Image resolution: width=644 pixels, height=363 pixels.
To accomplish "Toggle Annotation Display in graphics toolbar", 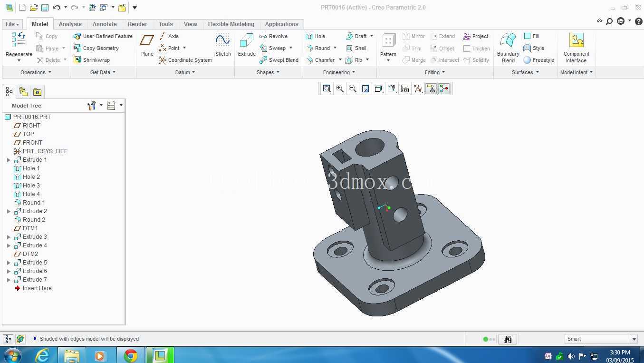I will point(431,88).
